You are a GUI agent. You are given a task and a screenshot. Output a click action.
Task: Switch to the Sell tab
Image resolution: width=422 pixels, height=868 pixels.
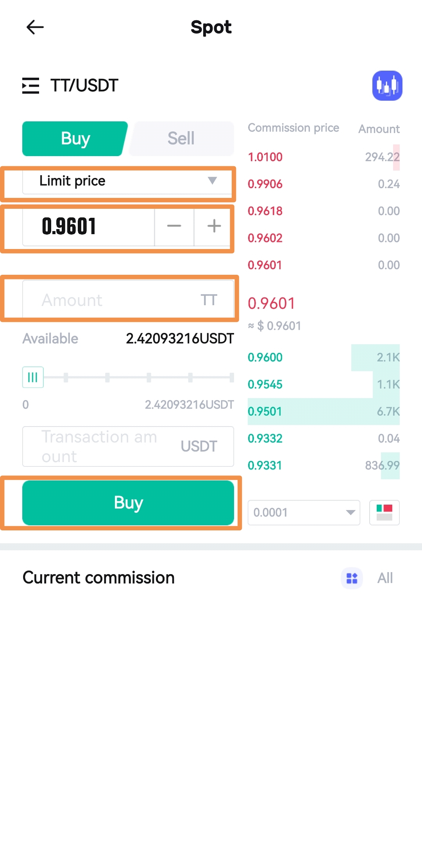pyautogui.click(x=181, y=139)
